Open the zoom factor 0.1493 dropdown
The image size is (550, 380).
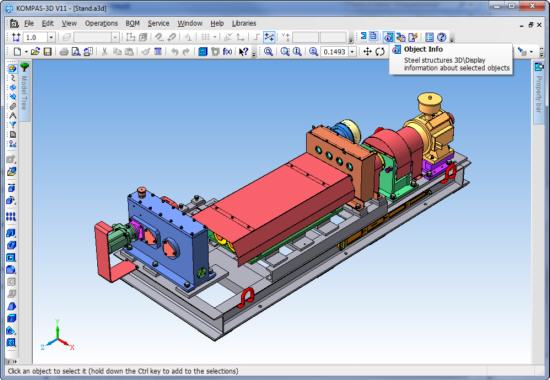click(352, 52)
